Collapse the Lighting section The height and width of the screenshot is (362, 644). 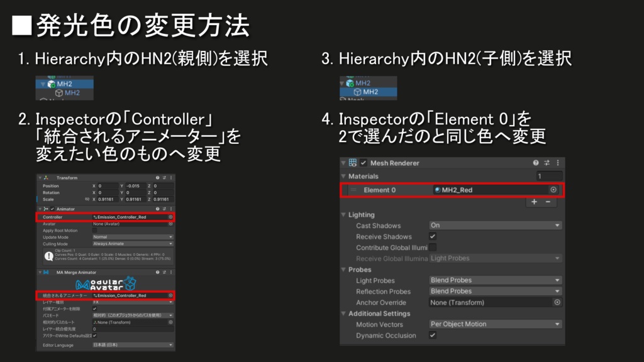[x=343, y=215]
